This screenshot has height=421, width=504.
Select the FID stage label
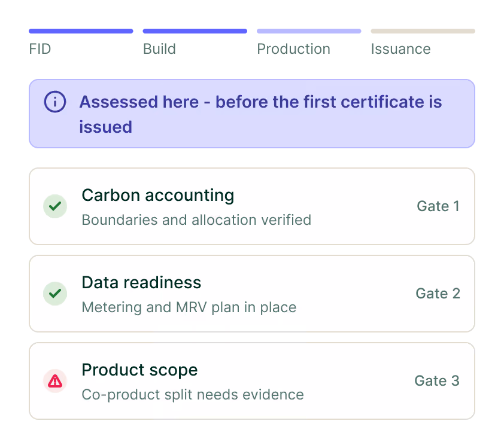[40, 49]
